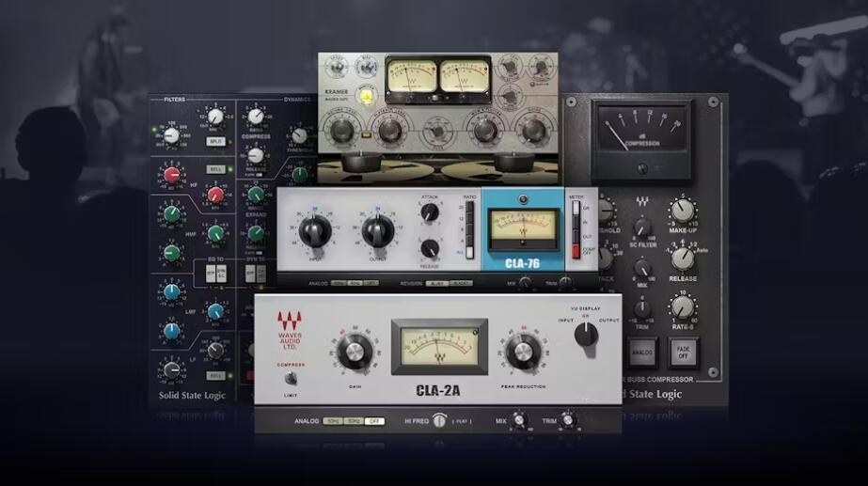Set CLA-76 Analog to Off
The height and width of the screenshot is (486, 868).
pos(371,283)
